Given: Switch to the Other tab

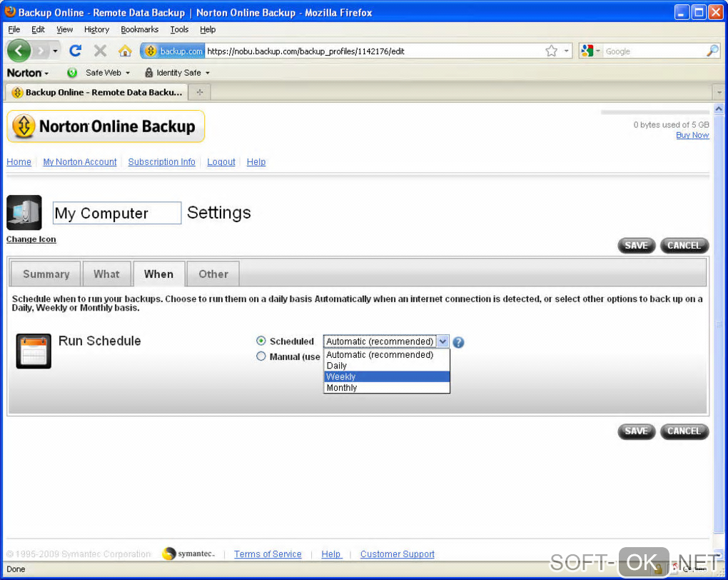Looking at the screenshot, I should tap(213, 274).
